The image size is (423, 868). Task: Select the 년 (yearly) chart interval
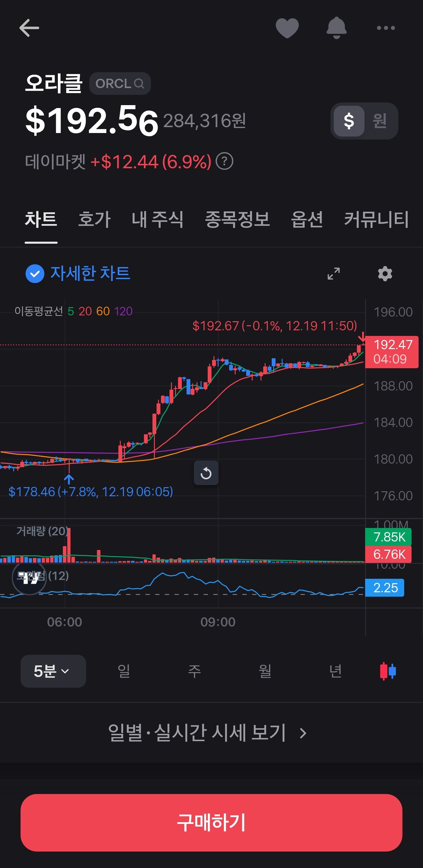tap(336, 671)
